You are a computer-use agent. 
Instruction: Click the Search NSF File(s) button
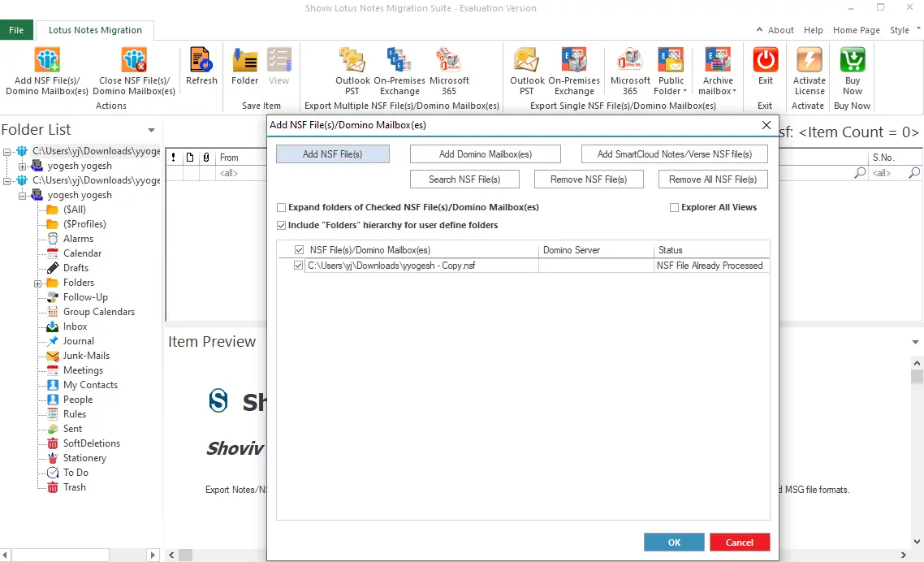(x=464, y=179)
